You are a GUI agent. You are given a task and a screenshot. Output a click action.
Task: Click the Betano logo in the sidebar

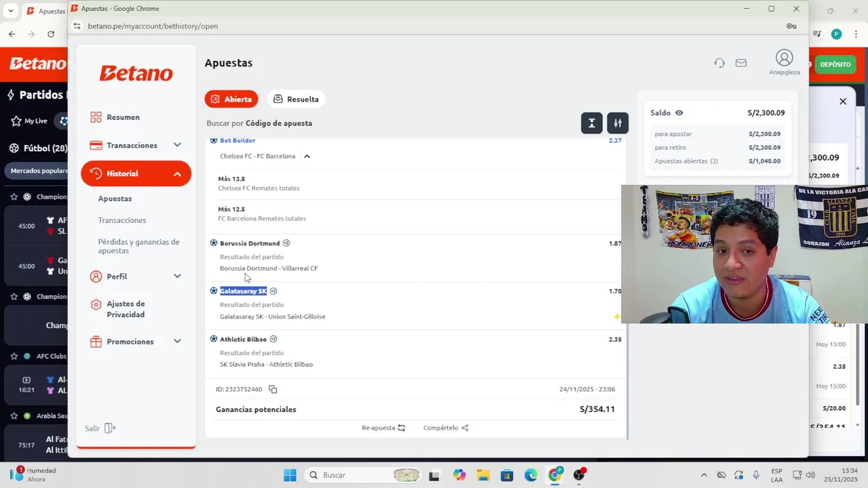(136, 73)
